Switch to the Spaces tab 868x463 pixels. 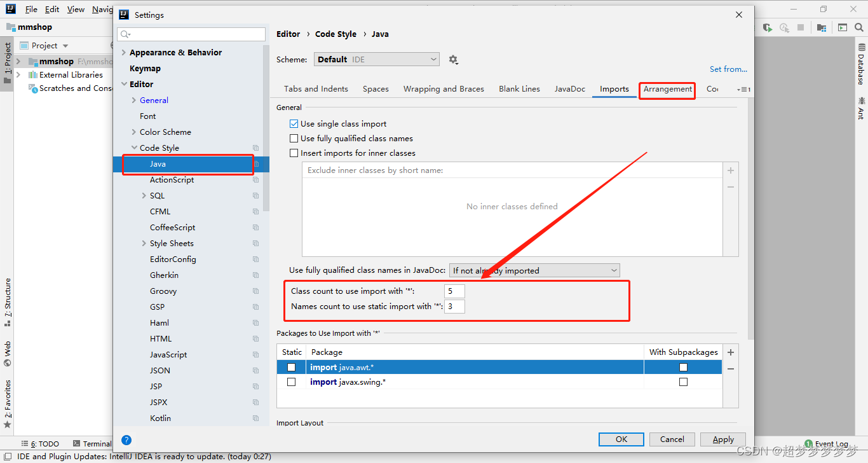tap(376, 89)
